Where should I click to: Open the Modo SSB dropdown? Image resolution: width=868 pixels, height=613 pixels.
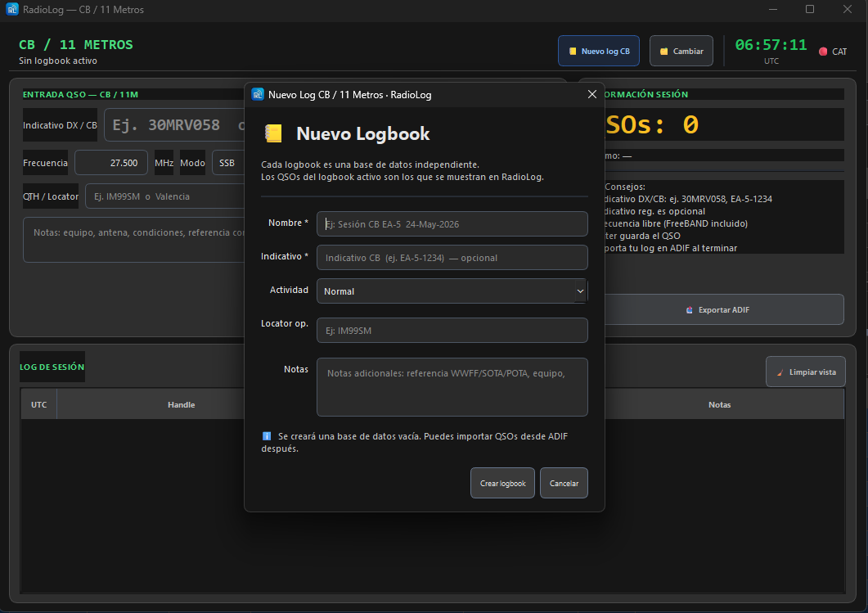[228, 163]
